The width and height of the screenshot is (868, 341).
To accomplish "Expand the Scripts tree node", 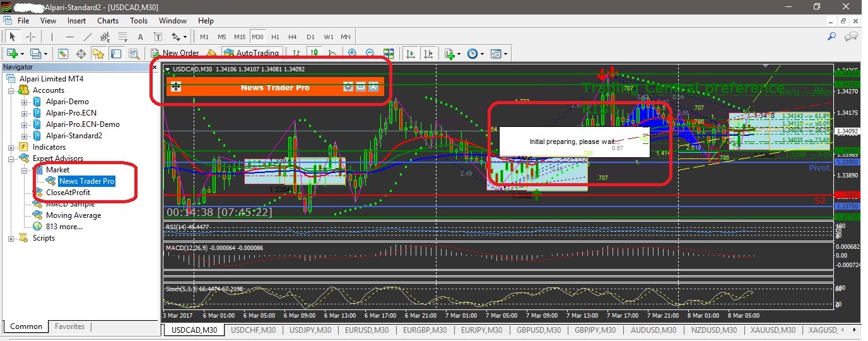I will [11, 238].
